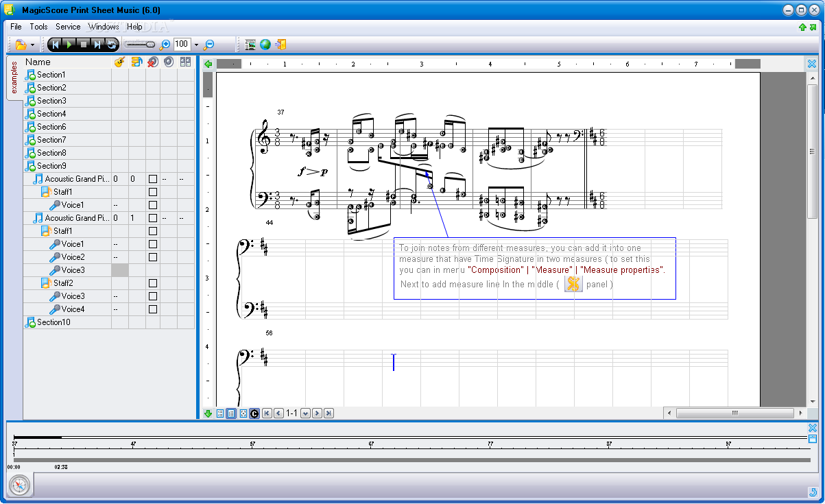The image size is (825, 504).
Task: Start playback with the green play button
Action: click(69, 45)
